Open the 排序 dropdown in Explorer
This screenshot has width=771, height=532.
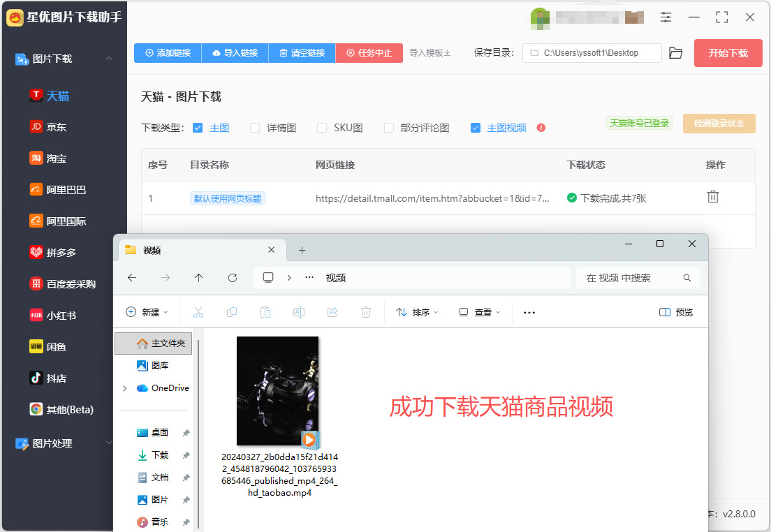coord(417,312)
